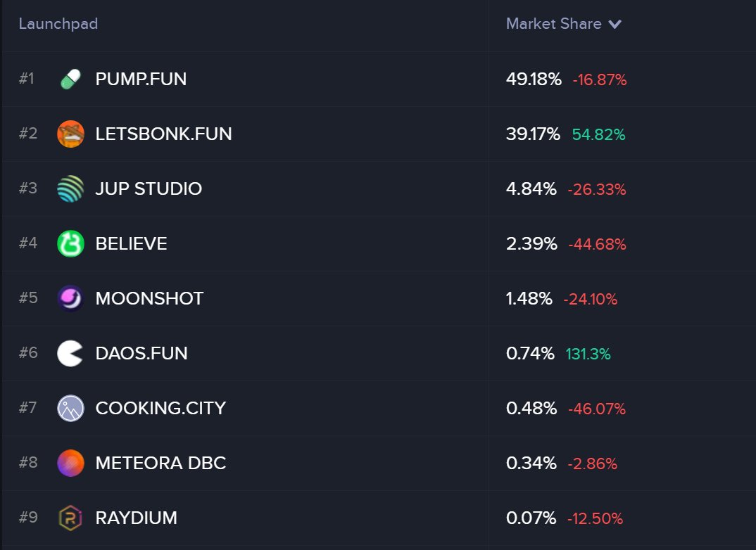
Task: Click the purple Moonshot moon icon
Action: tap(70, 299)
